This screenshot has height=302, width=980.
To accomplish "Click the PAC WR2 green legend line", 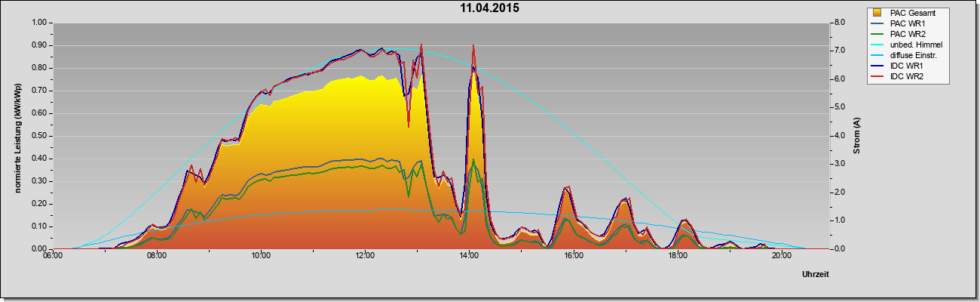I will 878,34.
